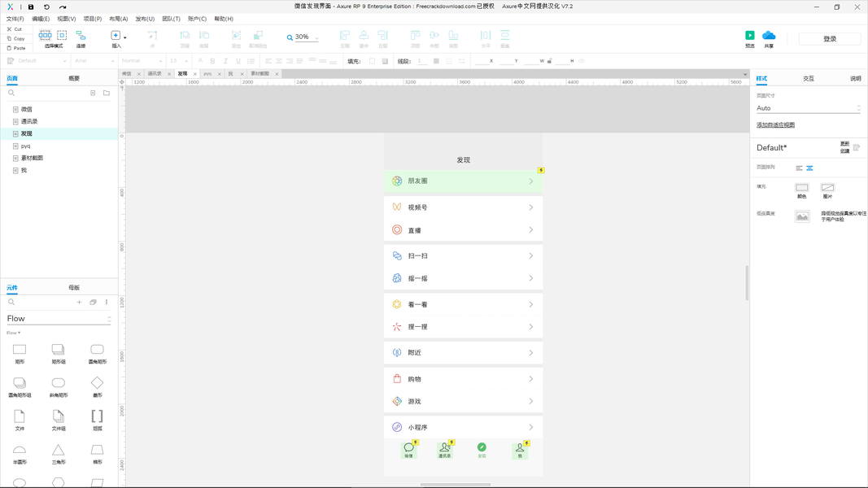
Task: Switch to the 母版 masters tab
Action: 74,288
